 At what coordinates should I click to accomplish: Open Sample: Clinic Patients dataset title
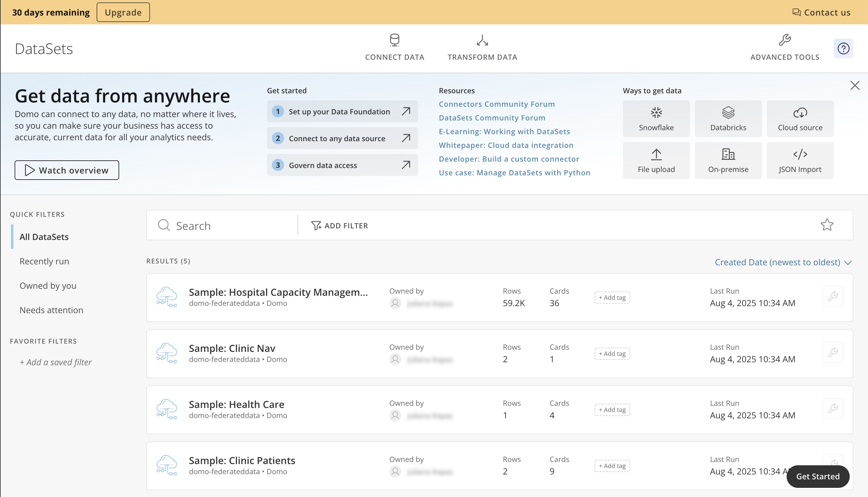click(242, 460)
